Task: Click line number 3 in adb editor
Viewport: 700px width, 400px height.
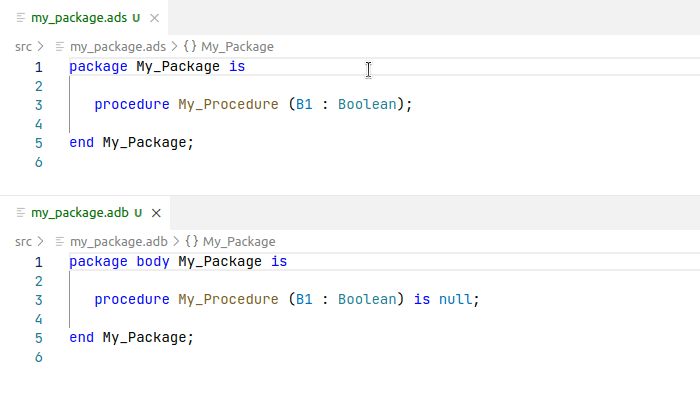Action: pyautogui.click(x=39, y=300)
